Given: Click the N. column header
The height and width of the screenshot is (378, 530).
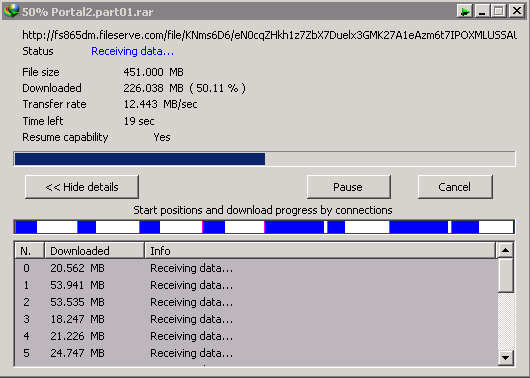Looking at the screenshot, I should tap(29, 251).
